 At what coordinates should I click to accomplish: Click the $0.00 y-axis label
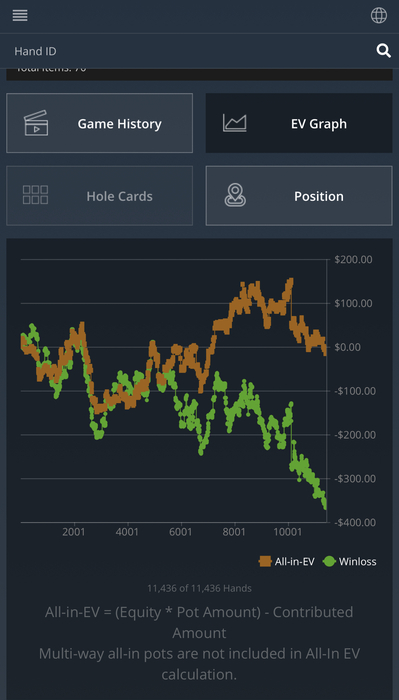pos(347,347)
